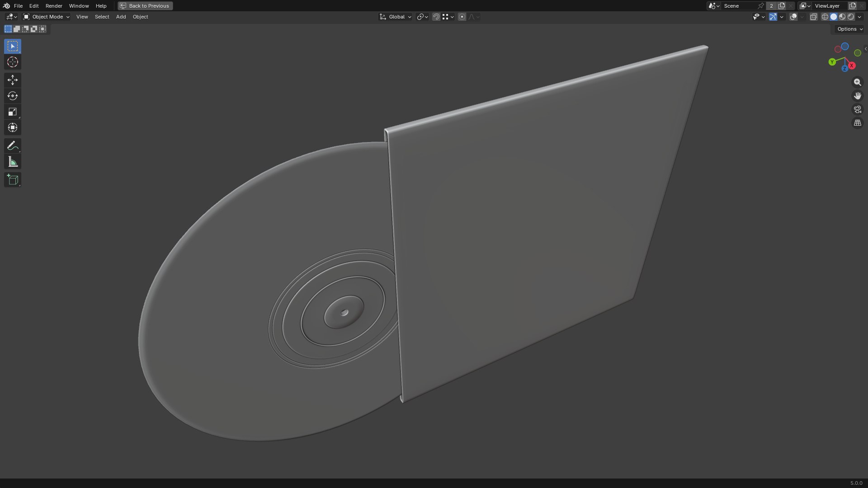868x488 pixels.
Task: Open scene browse dropdown
Action: point(714,6)
